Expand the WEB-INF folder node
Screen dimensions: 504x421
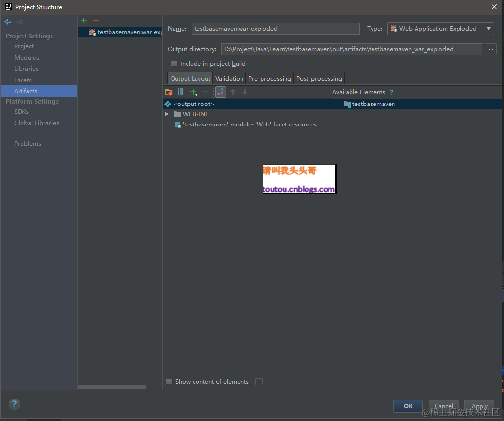click(166, 114)
